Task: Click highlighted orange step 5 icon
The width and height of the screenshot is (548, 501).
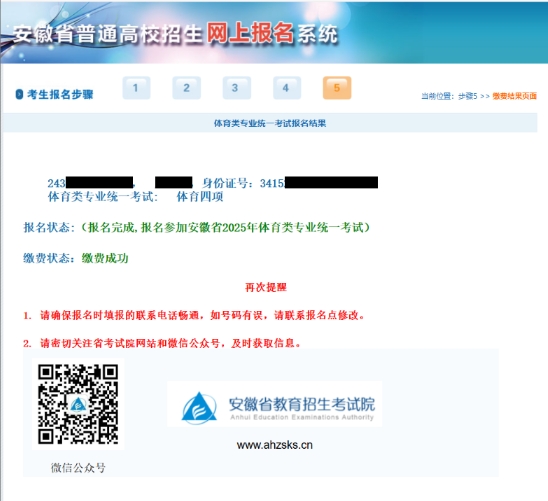Action: [337, 88]
